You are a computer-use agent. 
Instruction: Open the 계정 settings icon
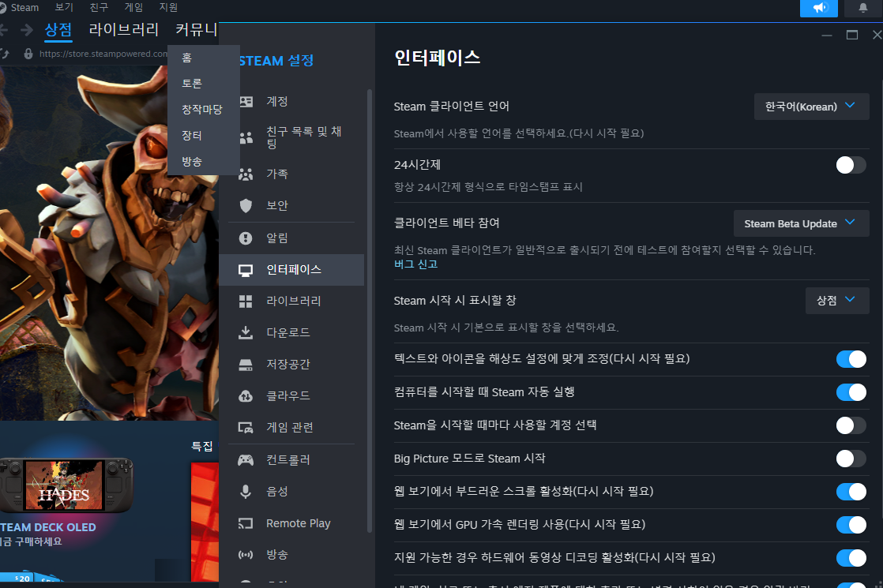pos(246,102)
